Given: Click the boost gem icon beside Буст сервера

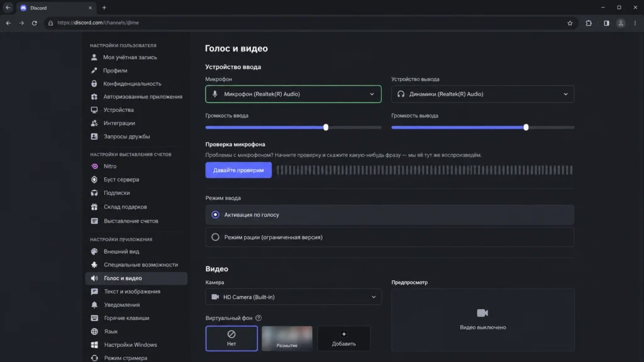Looking at the screenshot, I should coord(94,179).
